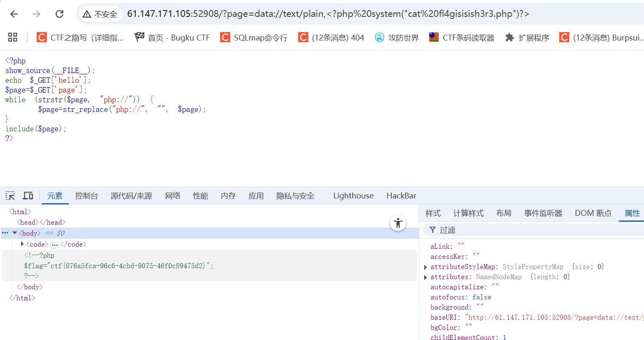Select the accessKey property row
The width and height of the screenshot is (644, 340).
click(455, 256)
